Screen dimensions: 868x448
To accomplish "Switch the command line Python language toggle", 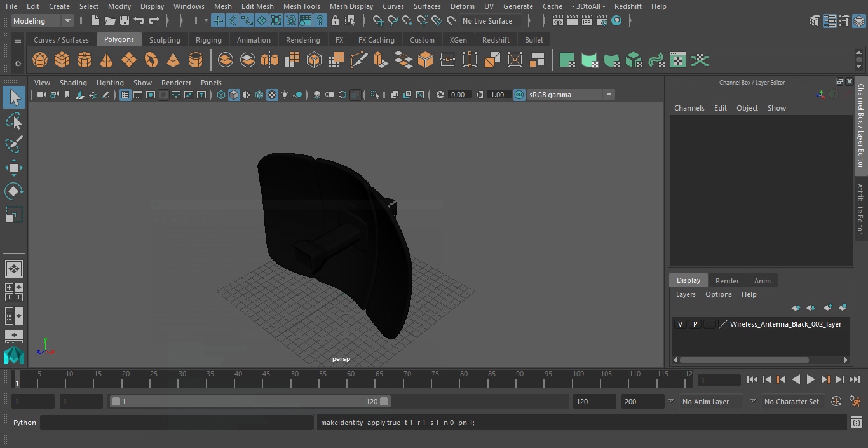I will click(x=25, y=423).
